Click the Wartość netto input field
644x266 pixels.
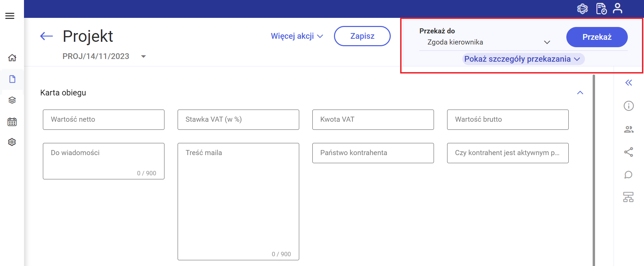(103, 120)
